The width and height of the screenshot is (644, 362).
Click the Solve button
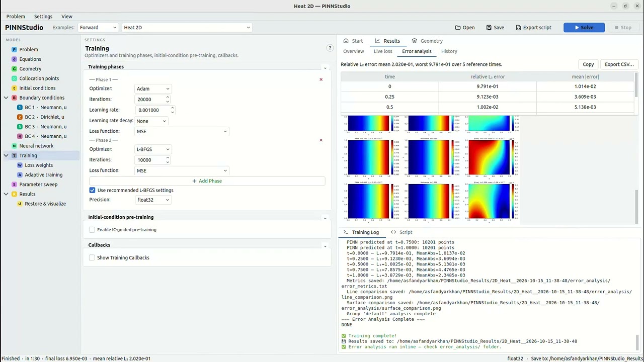click(x=584, y=28)
